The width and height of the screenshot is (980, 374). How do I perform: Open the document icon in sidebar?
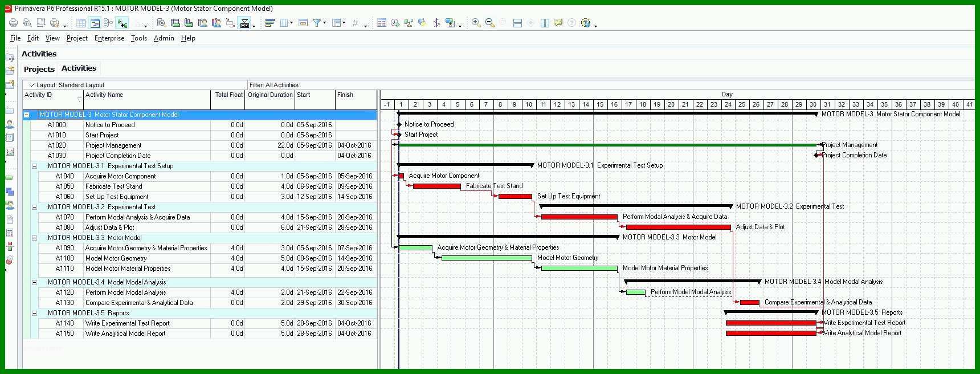10,219
